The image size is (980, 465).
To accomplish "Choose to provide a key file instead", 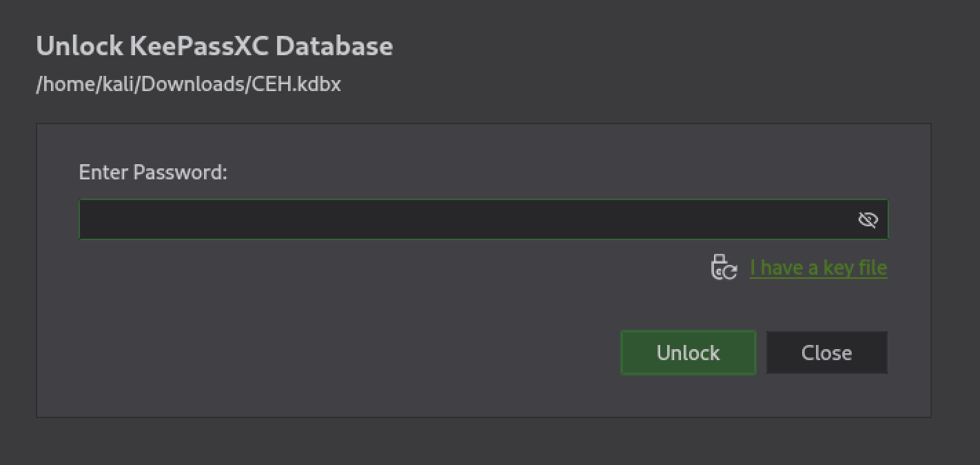I will [818, 267].
